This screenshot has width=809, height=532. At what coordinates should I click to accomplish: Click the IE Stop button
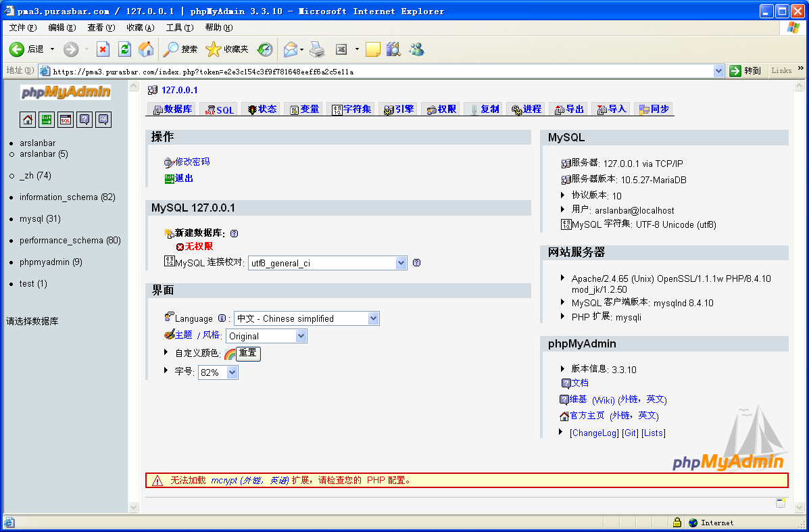pos(103,49)
